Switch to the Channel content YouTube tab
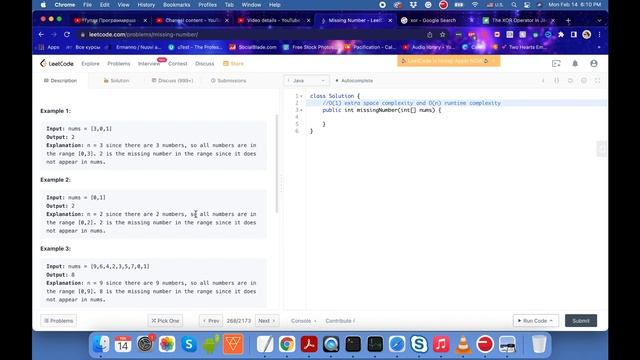Screen dimensions: 640x360 [192, 20]
